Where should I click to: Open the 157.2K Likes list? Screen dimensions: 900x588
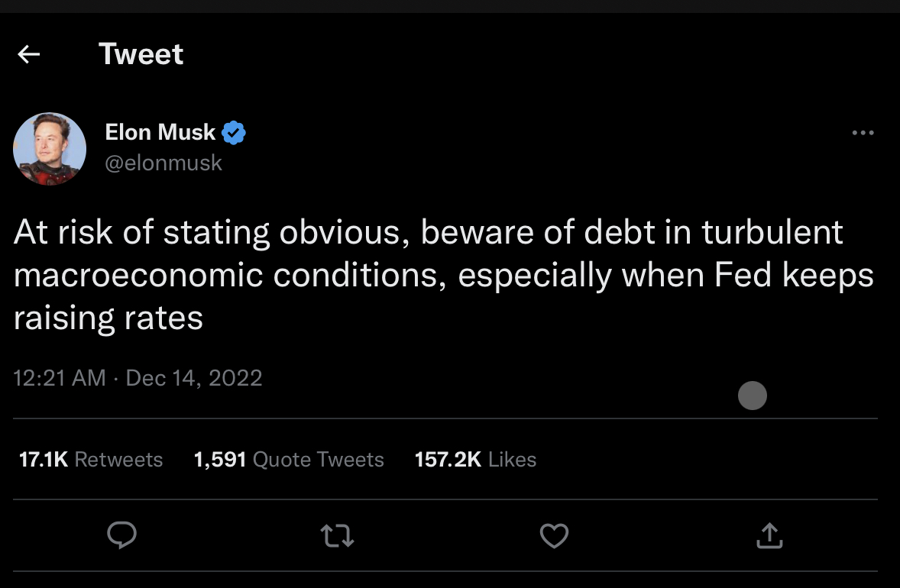click(x=475, y=459)
